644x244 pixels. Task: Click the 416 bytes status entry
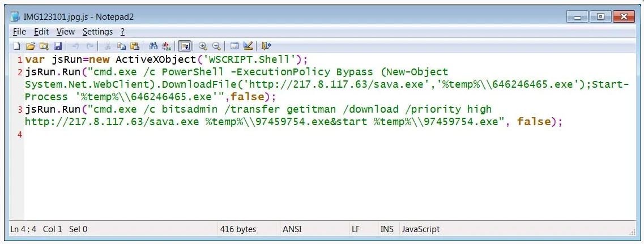(x=238, y=229)
